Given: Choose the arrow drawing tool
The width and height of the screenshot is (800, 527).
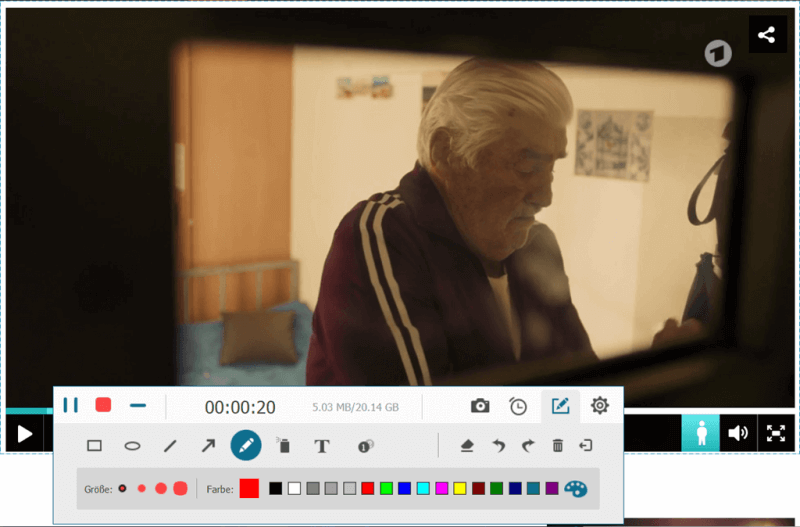Looking at the screenshot, I should (x=208, y=446).
